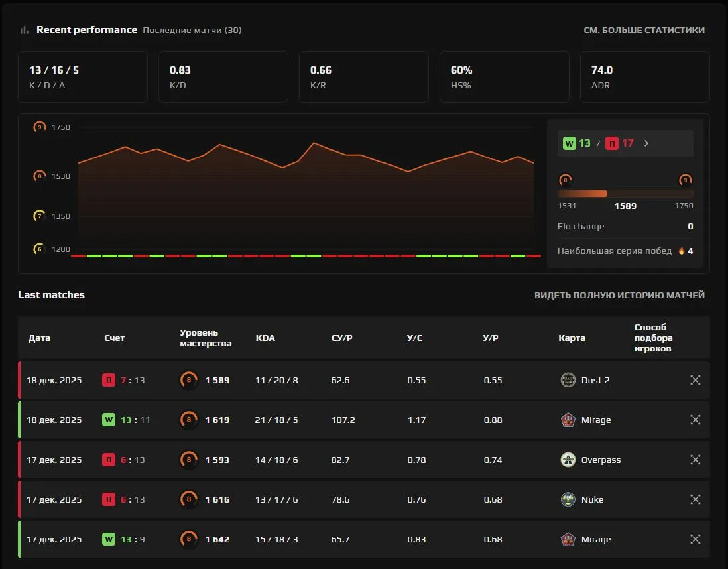Click the Nuke map icon

[x=568, y=499]
